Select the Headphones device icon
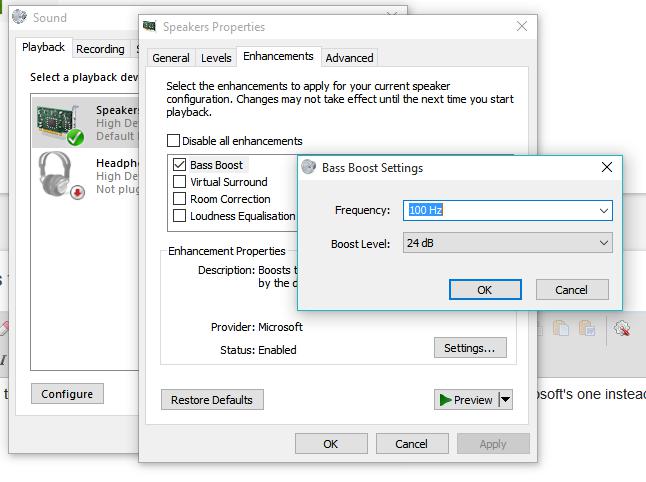The height and width of the screenshot is (482, 646). coord(61,175)
